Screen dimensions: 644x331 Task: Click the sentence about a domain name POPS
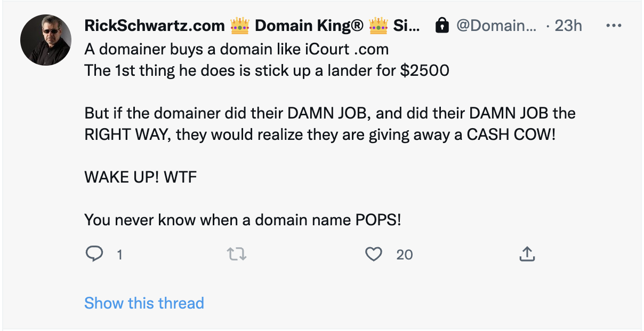(x=243, y=219)
